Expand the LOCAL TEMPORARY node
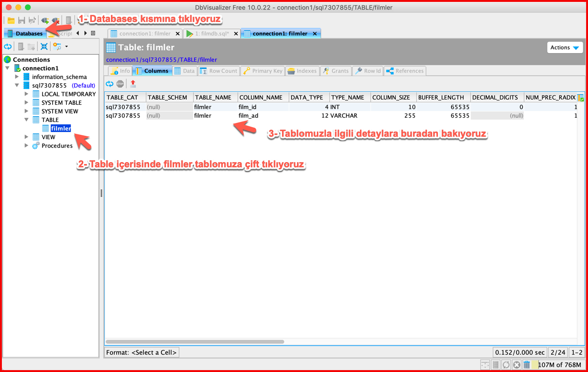588x372 pixels. (27, 94)
